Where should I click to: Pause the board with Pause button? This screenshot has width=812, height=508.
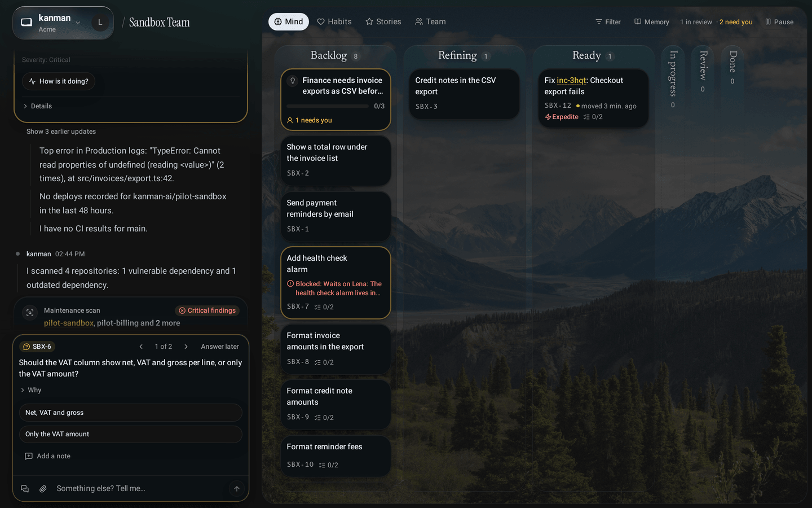[779, 22]
